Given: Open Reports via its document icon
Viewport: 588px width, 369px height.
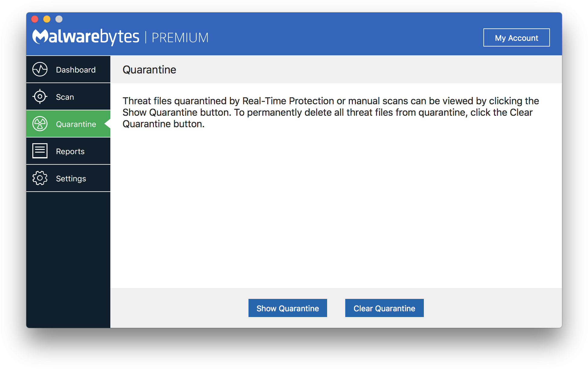Looking at the screenshot, I should (x=40, y=151).
